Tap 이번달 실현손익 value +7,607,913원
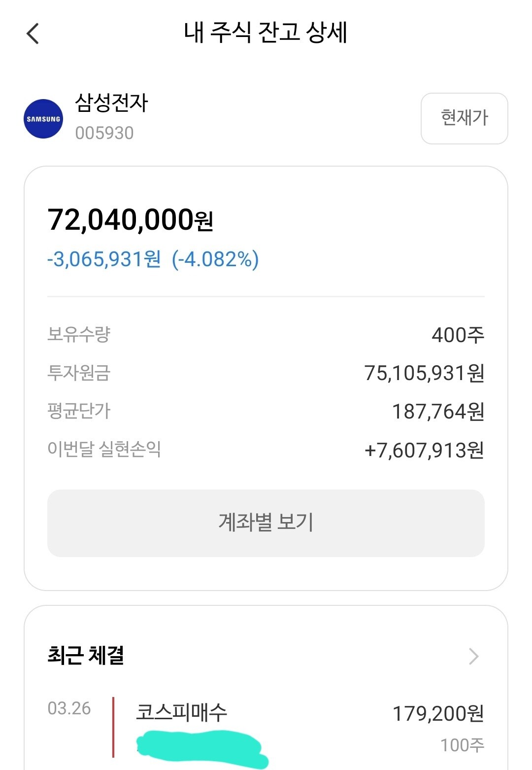This screenshot has width=532, height=770. click(x=424, y=450)
